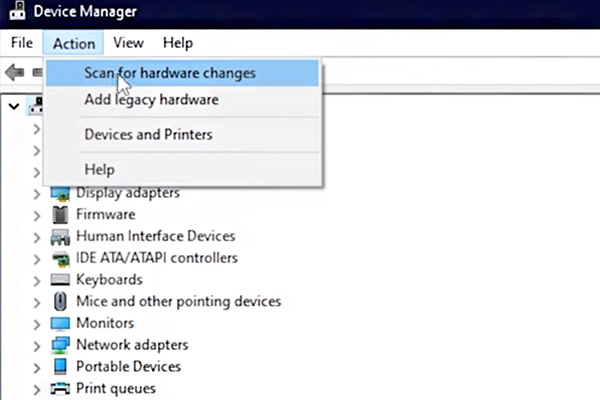
Task: Expand Network adapters category
Action: pos(37,346)
